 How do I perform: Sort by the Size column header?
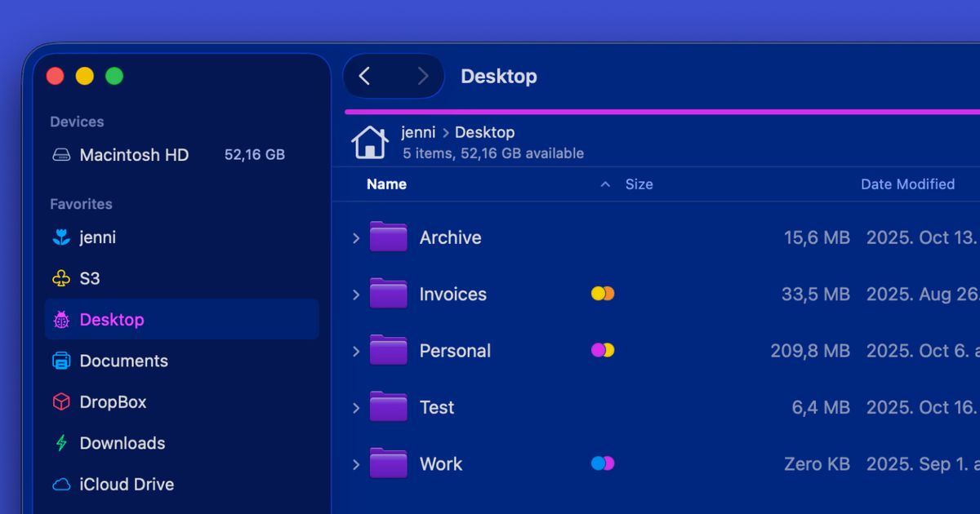[639, 184]
